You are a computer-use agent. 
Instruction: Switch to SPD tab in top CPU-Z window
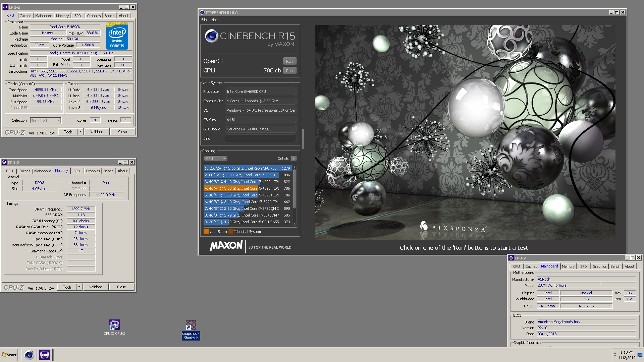point(78,16)
